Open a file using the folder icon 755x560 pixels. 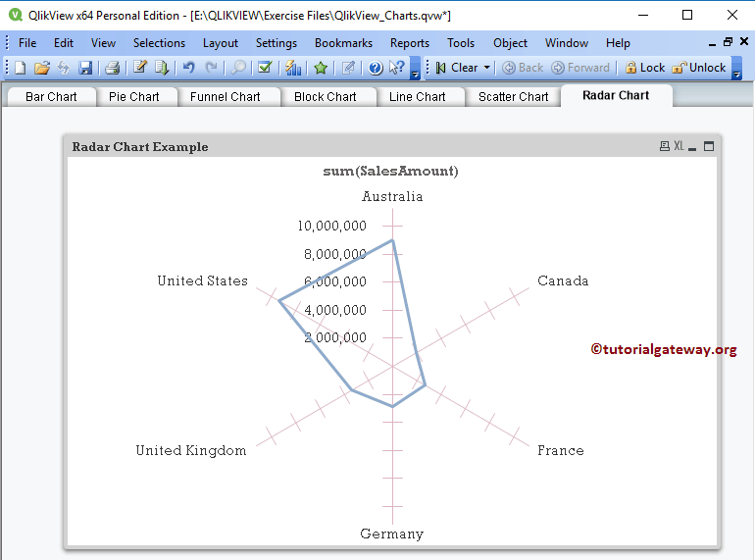coord(42,68)
